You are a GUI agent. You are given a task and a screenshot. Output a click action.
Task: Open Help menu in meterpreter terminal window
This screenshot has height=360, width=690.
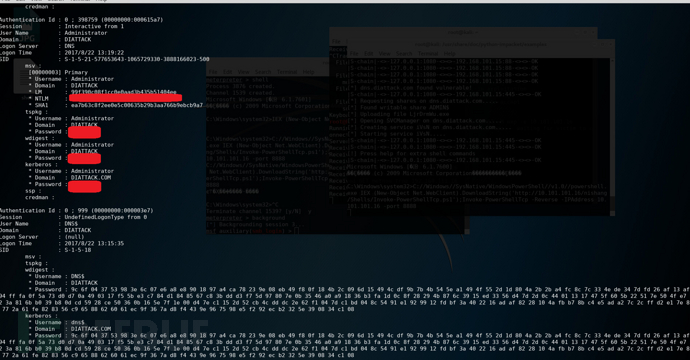click(308, 72)
